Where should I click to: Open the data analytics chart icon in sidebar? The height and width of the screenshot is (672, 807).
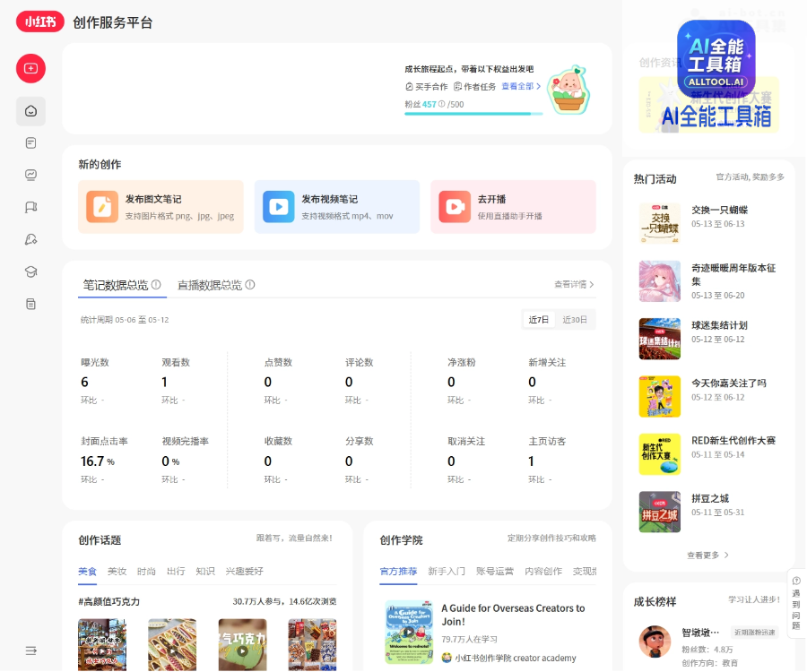click(x=30, y=176)
